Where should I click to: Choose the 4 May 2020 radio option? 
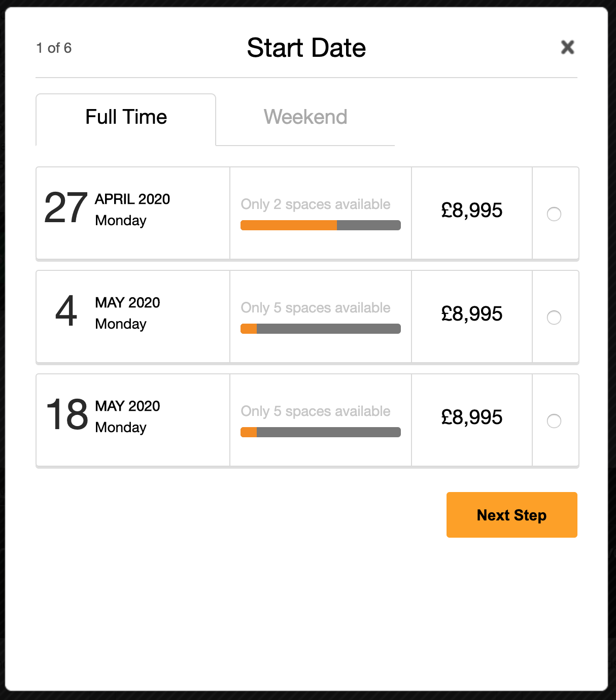[554, 318]
